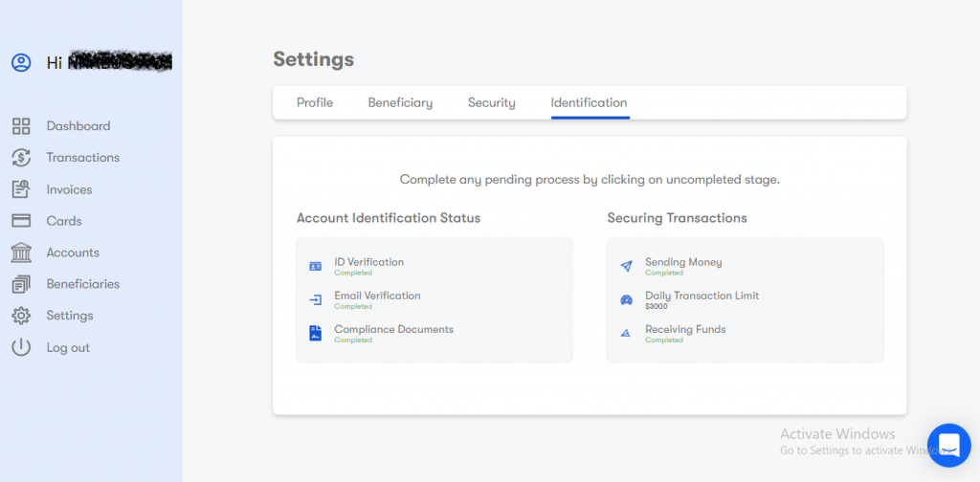
Task: Click the Sending Money paper plane icon
Action: (x=626, y=267)
